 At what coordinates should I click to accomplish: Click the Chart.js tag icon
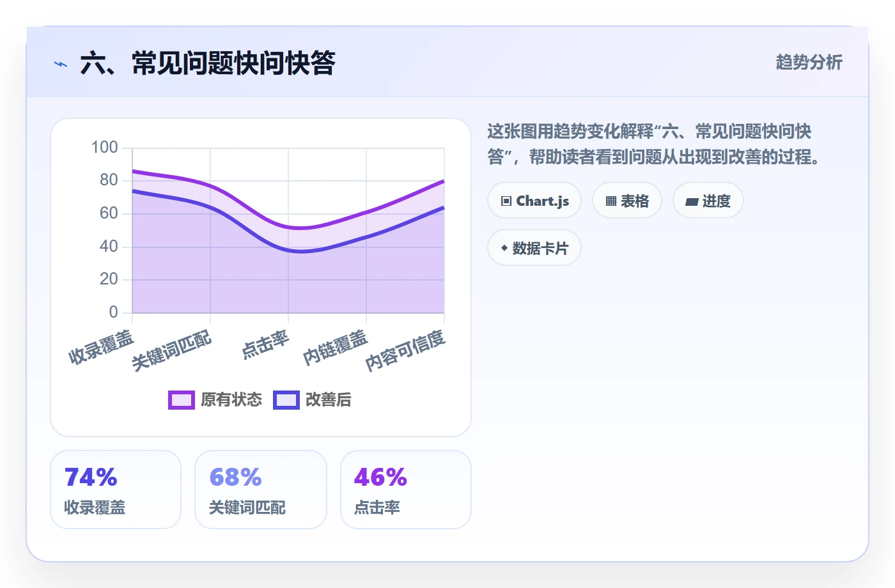coord(506,201)
